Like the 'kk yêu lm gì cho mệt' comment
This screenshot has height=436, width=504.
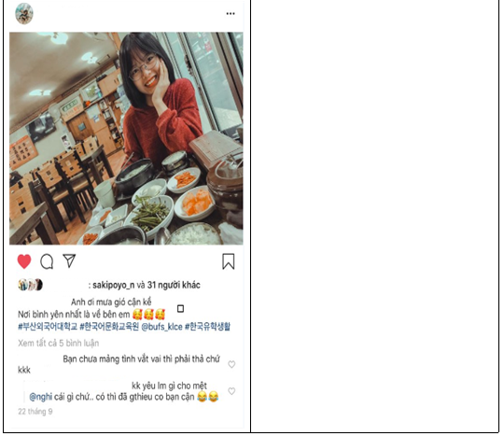[x=231, y=391]
